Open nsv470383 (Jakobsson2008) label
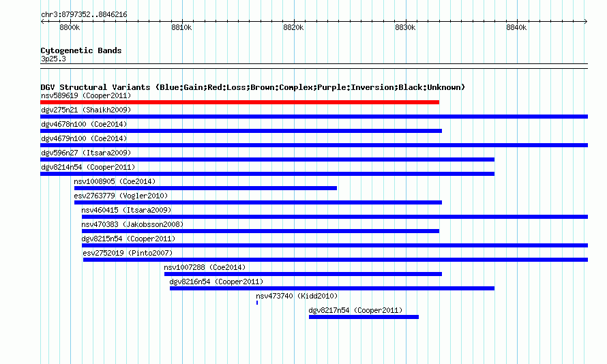This screenshot has height=364, width=607. point(132,224)
